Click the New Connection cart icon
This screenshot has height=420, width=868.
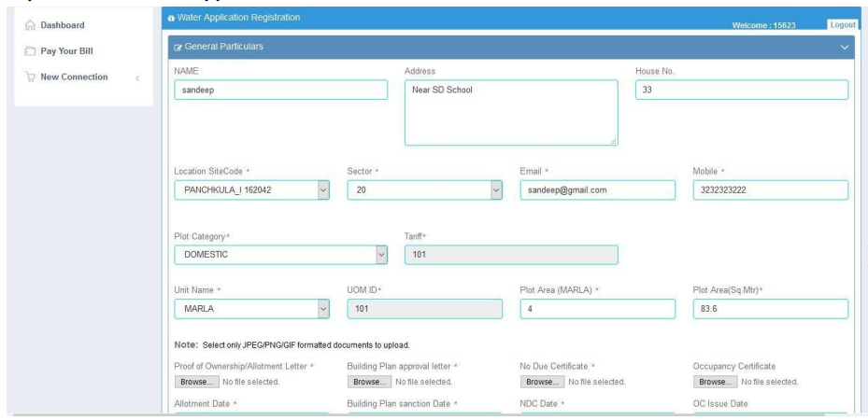tap(30, 76)
